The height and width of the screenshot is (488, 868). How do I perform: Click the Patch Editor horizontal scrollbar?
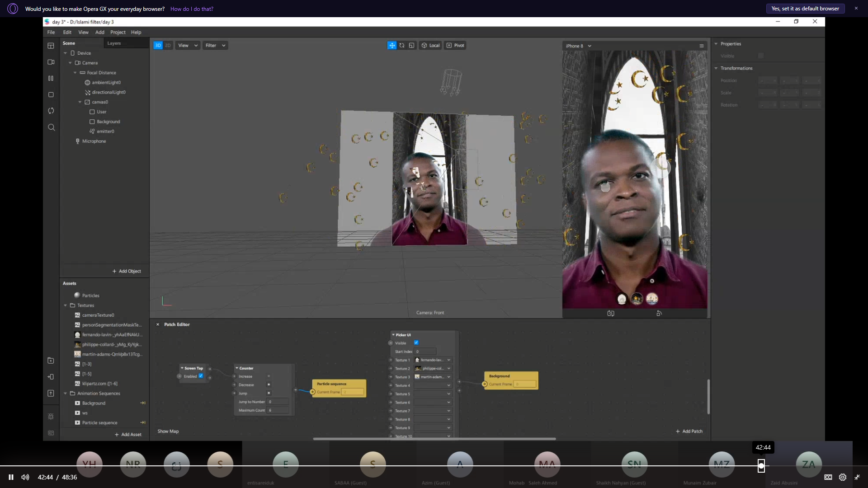(x=434, y=438)
